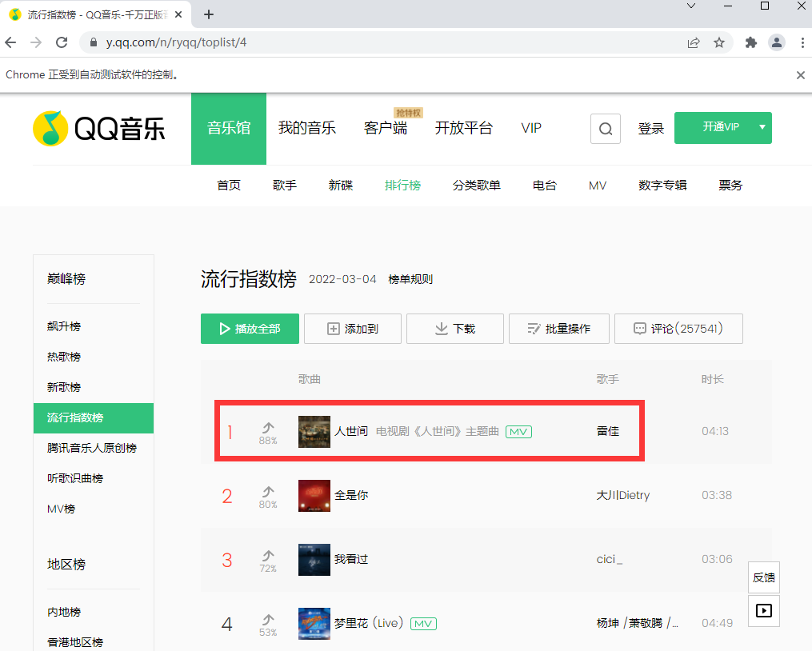Click the browser back arrow
Viewport: 812px width, 651px height.
click(x=10, y=42)
